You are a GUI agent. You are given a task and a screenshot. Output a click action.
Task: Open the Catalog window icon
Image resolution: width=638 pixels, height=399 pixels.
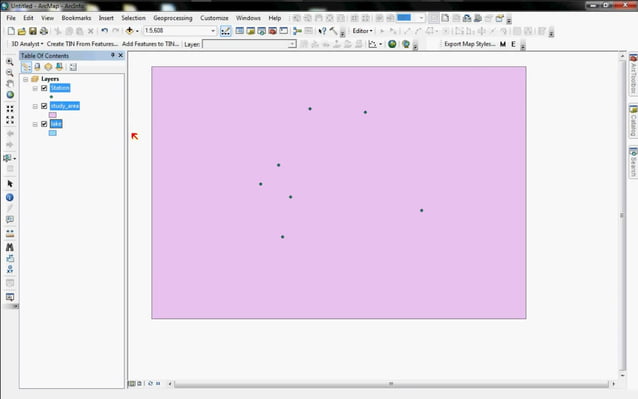[x=251, y=31]
